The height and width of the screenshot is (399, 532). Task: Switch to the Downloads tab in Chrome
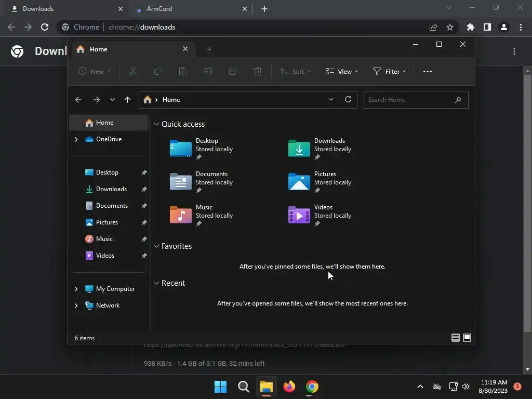click(x=66, y=9)
